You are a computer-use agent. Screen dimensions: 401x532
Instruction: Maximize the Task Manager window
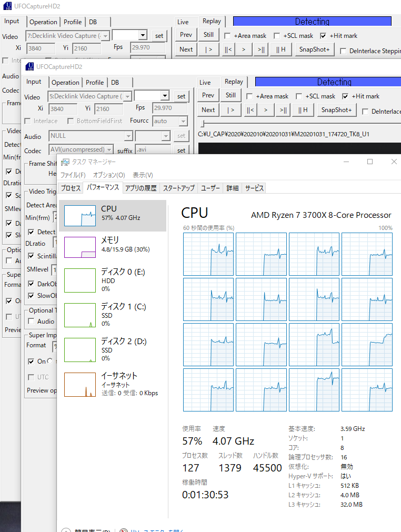click(370, 162)
